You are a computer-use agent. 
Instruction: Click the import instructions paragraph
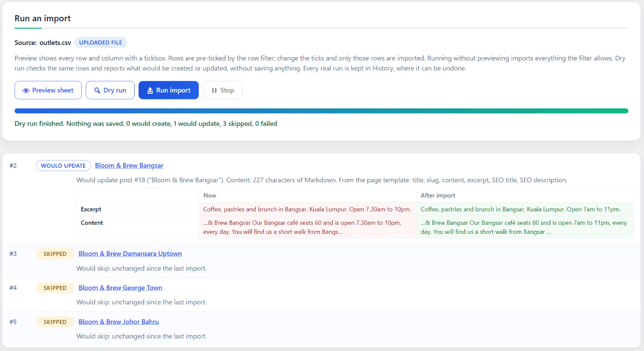320,64
